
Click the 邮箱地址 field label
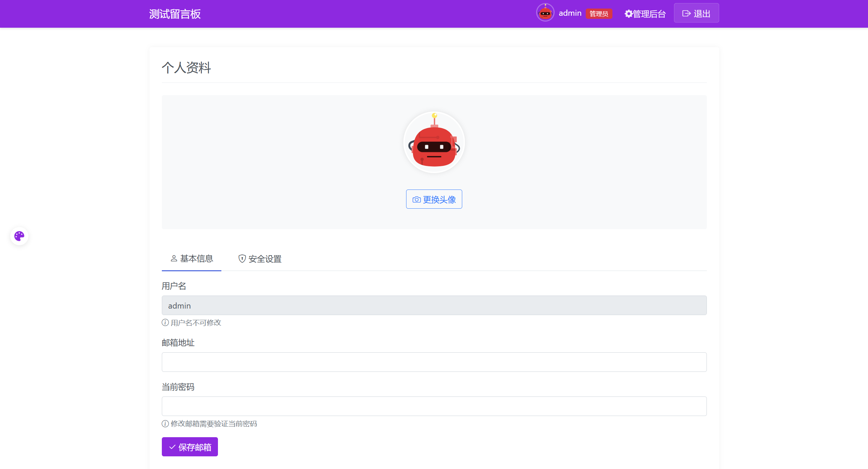(x=178, y=342)
